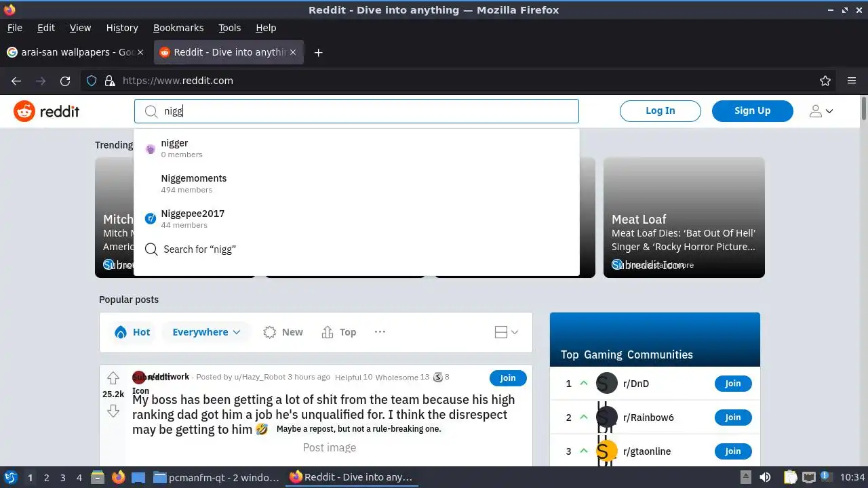868x488 pixels.
Task: Join r/DnD community
Action: pyautogui.click(x=733, y=384)
